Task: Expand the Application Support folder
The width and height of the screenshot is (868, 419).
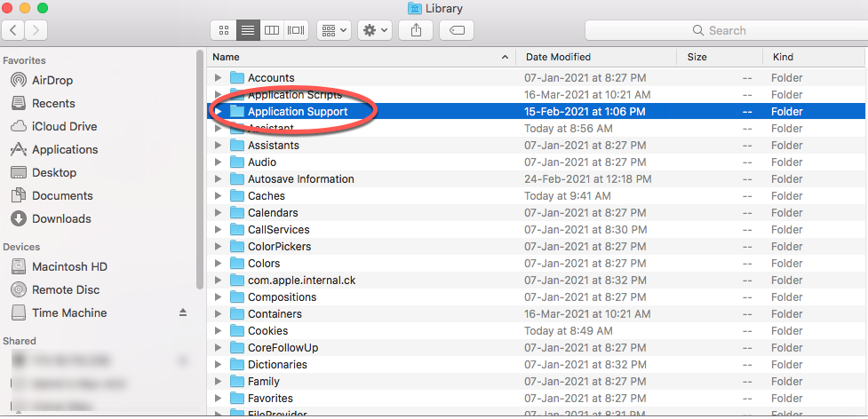Action: [218, 112]
